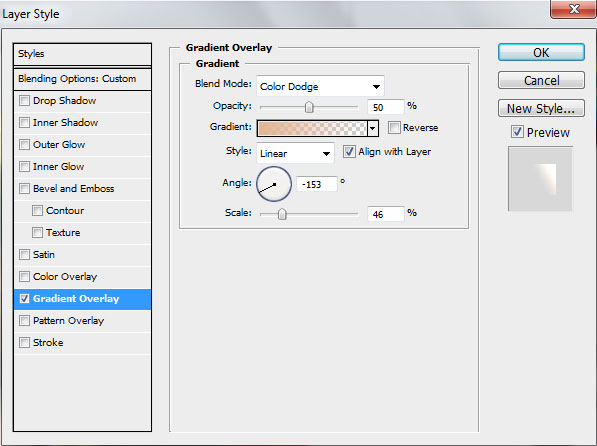The height and width of the screenshot is (446, 597).
Task: Select the Styles item in list
Action: [x=82, y=54]
